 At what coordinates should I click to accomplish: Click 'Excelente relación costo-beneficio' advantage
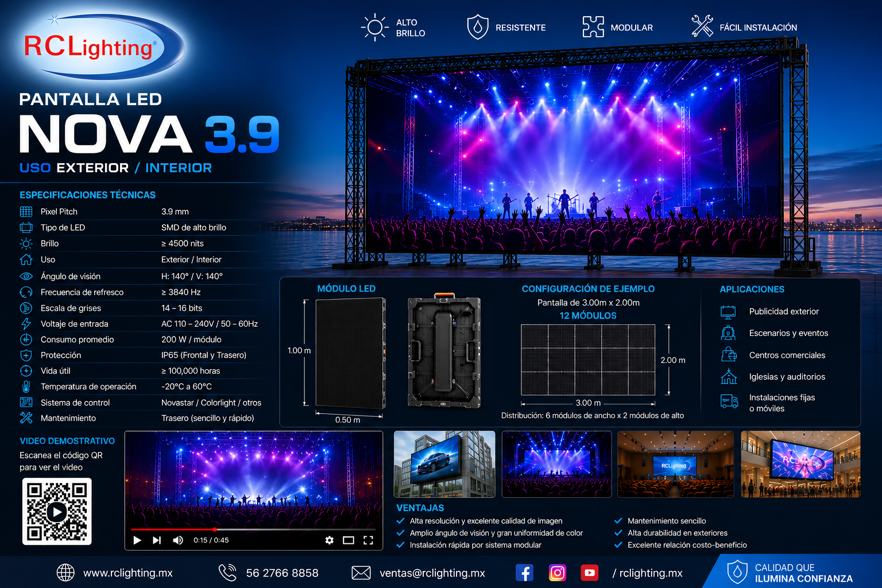pyautogui.click(x=687, y=545)
